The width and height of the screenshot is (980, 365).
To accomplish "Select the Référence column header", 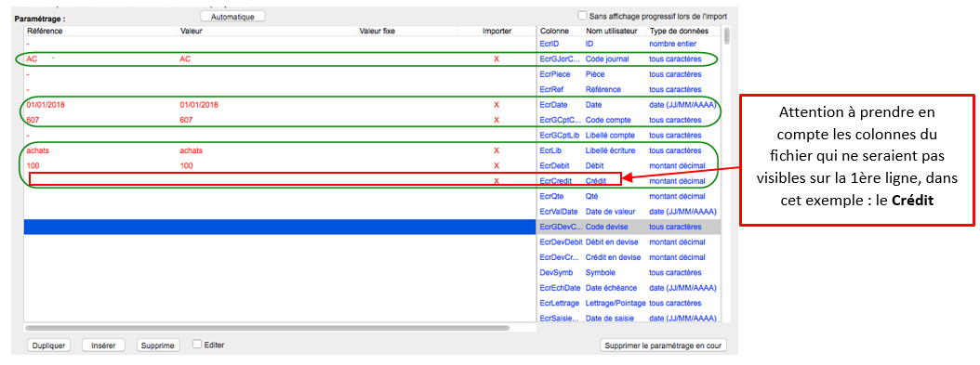I will [45, 31].
